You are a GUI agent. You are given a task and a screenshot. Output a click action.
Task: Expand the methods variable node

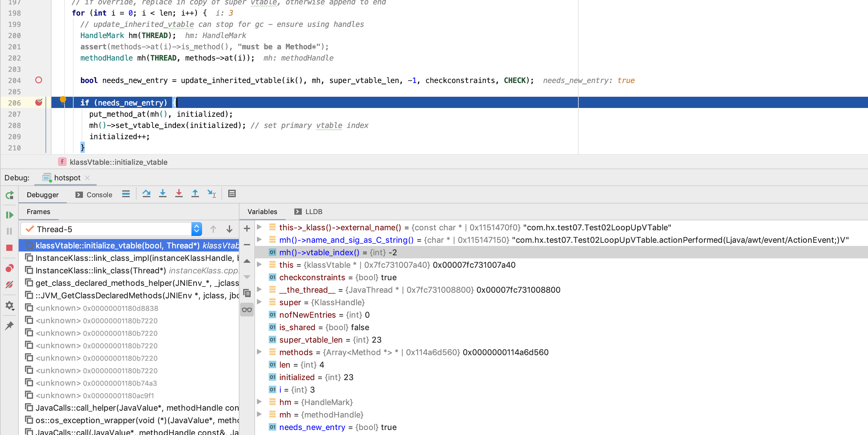(259, 352)
